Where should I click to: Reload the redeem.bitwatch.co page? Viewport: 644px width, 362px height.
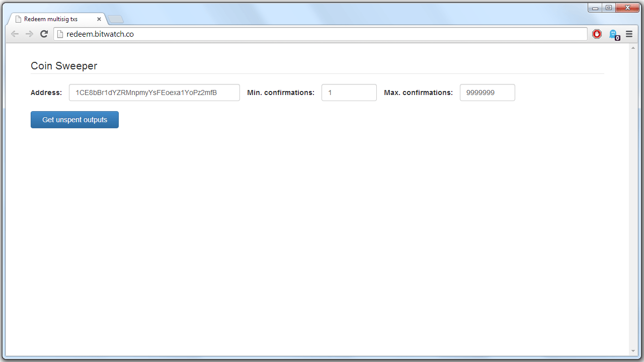tap(44, 34)
